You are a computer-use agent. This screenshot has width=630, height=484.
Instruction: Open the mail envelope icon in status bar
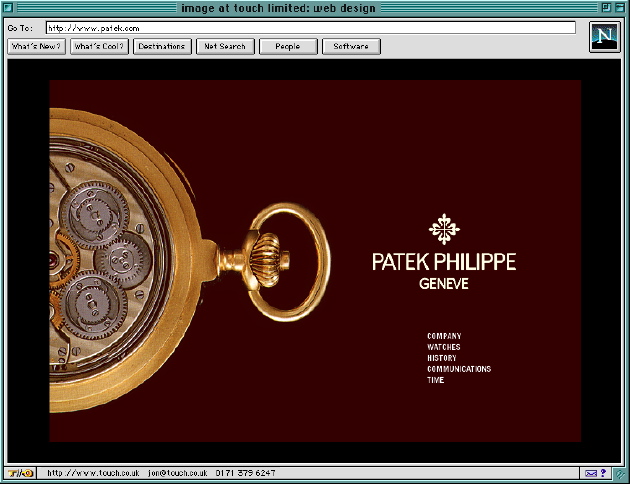tap(591, 473)
